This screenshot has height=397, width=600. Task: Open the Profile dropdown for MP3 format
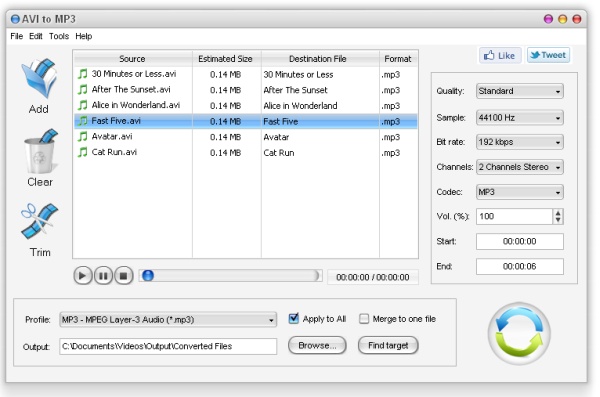coord(168,319)
